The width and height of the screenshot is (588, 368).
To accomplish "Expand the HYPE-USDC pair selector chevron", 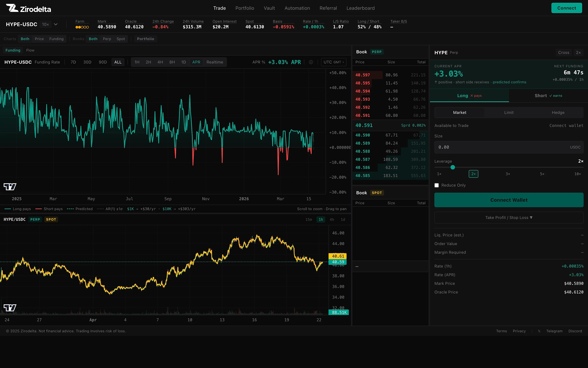I will [x=56, y=24].
